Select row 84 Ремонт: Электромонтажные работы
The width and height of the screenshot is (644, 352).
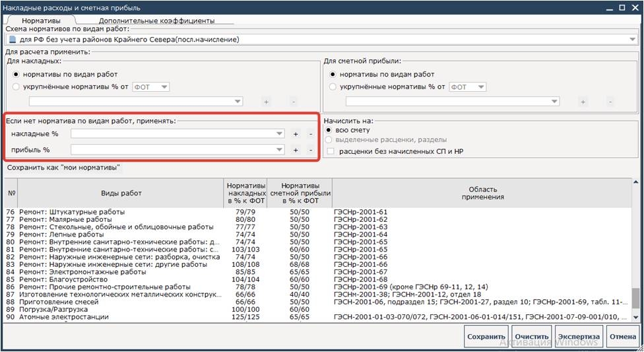[318, 272]
